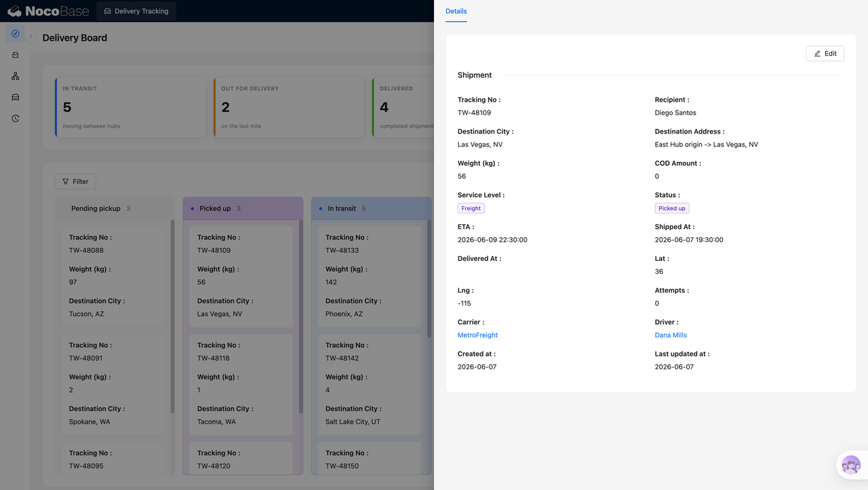
Task: Click Phoenix, AZ destination on the board
Action: [x=344, y=314]
